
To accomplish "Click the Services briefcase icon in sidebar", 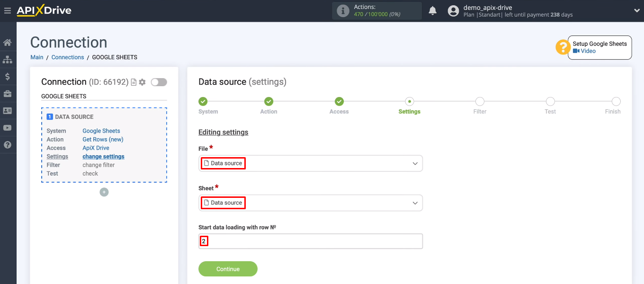I will (8, 93).
